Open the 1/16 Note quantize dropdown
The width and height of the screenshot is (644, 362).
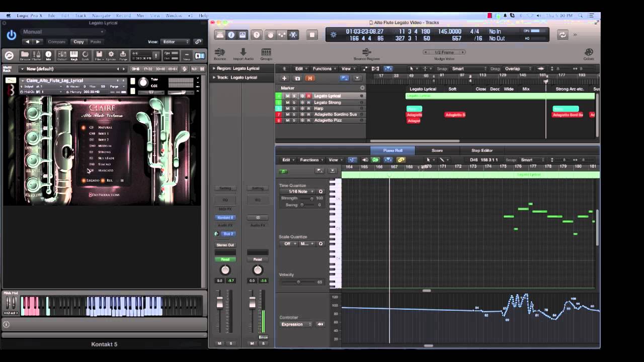298,192
